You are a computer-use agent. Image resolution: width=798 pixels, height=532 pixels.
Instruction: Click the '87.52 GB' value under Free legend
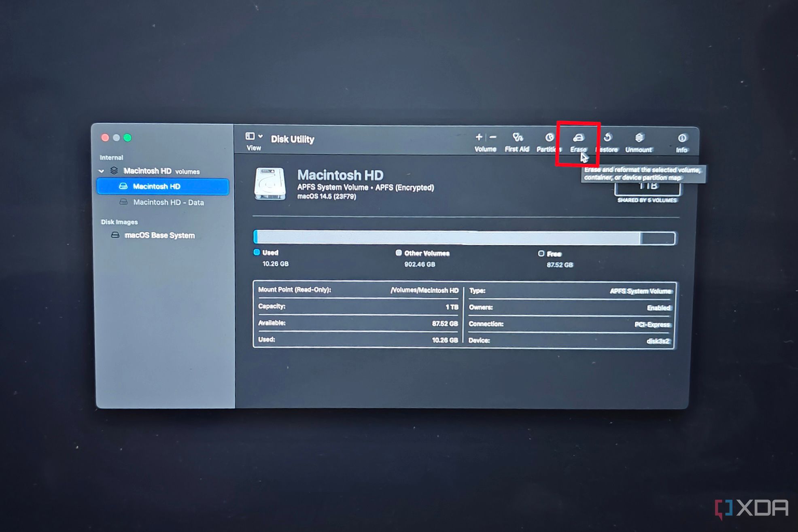[560, 265]
